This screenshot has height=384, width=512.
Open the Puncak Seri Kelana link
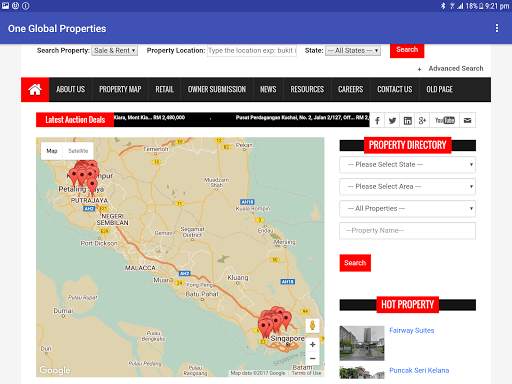pos(419,371)
